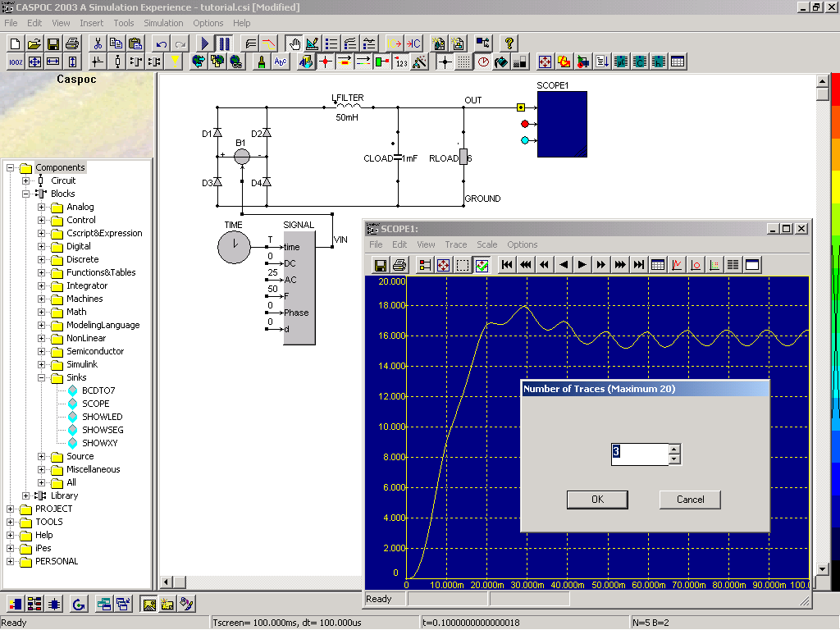Viewport: 840px width, 630px height.
Task: Toggle the hand pan tool
Action: [x=294, y=43]
